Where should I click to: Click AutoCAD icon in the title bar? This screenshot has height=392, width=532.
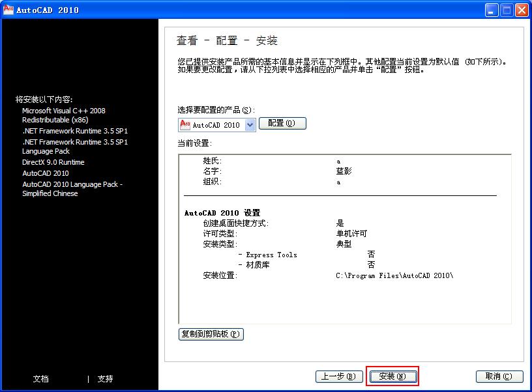8,10
